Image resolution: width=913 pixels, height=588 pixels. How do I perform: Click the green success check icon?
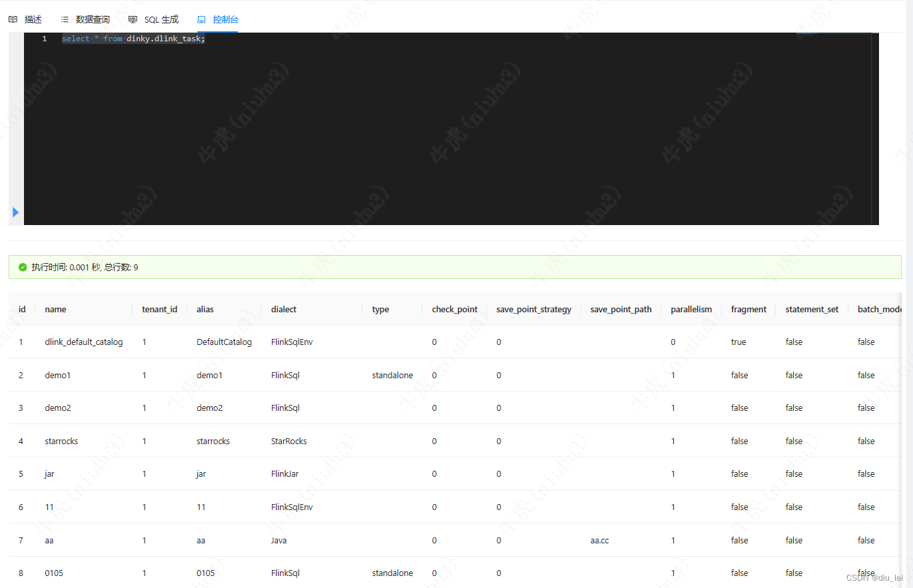pyautogui.click(x=23, y=267)
